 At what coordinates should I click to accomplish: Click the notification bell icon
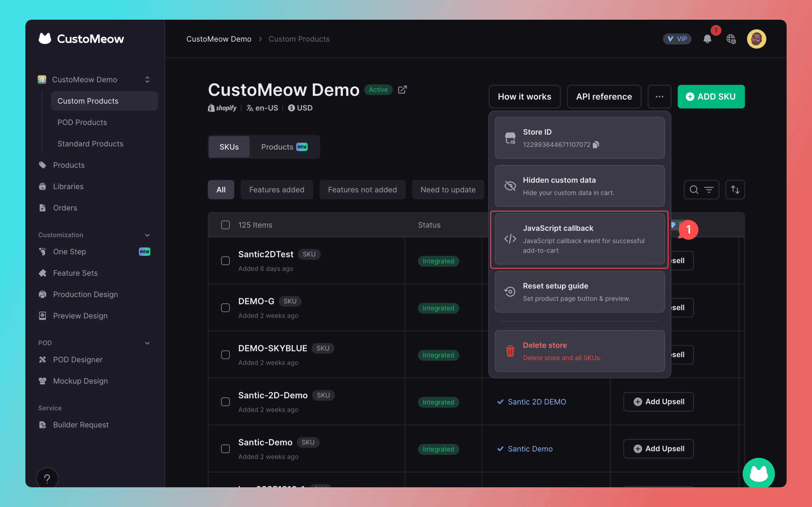[x=707, y=39]
